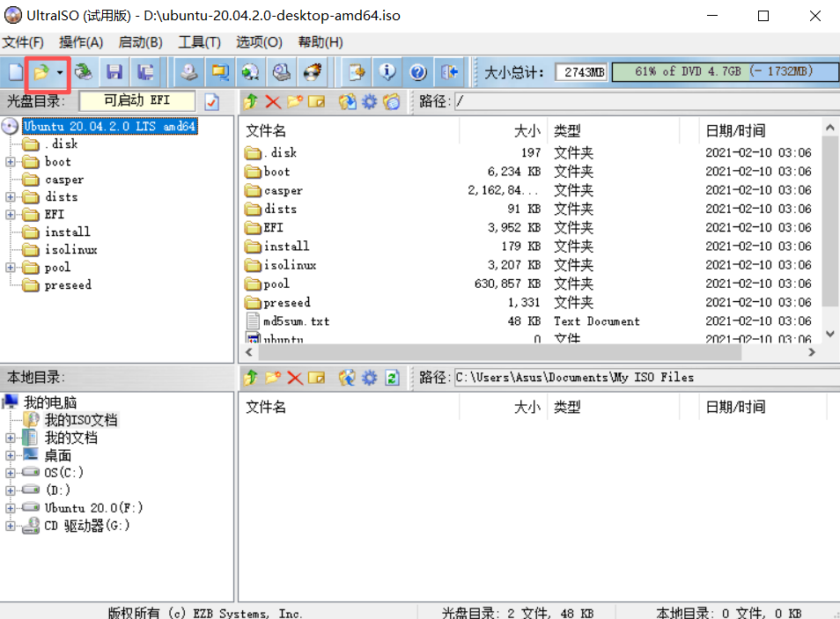Image resolution: width=840 pixels, height=619 pixels.
Task: Click New Folder icon in disc panel toolbar
Action: click(295, 100)
